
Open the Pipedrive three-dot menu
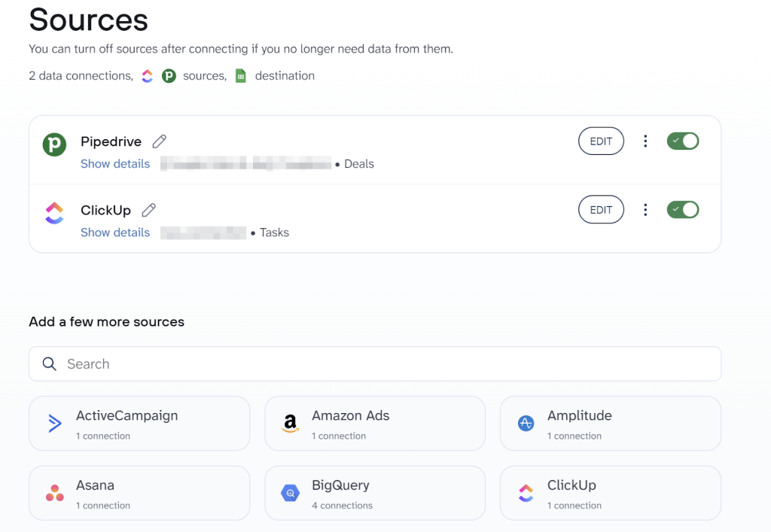[x=645, y=141]
